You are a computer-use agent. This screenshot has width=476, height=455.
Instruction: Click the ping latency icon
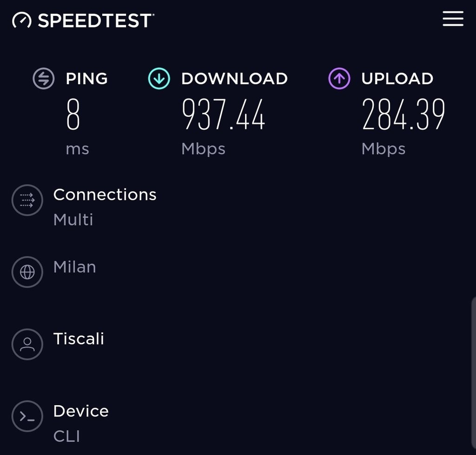(44, 78)
